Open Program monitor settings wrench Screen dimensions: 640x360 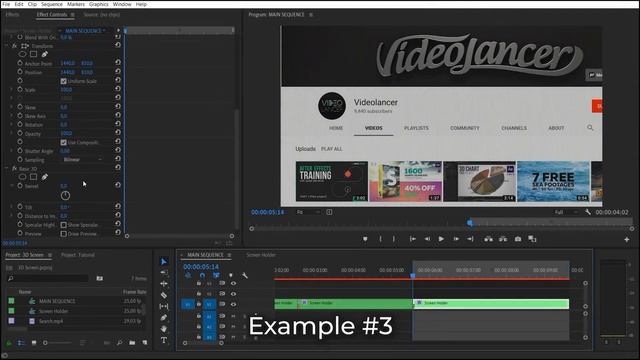(x=588, y=212)
